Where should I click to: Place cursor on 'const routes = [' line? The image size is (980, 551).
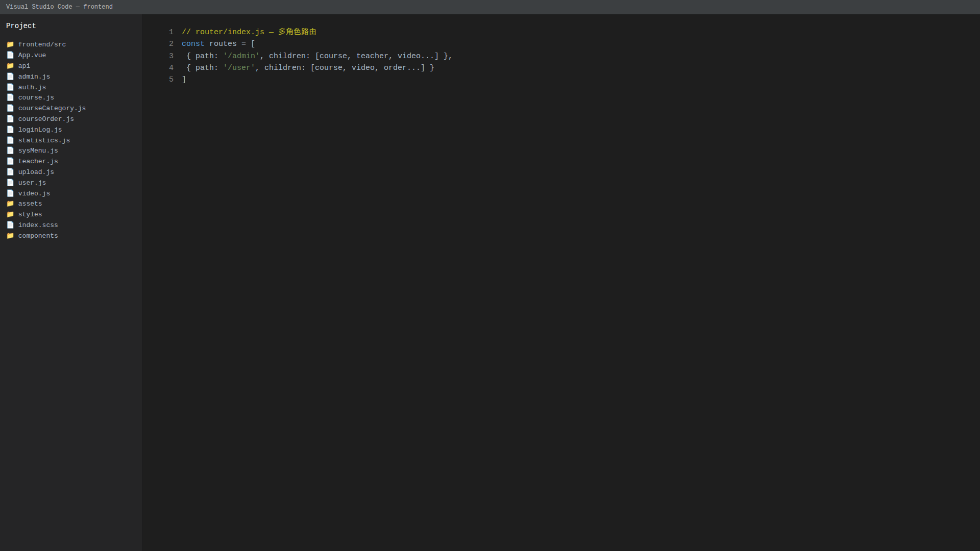click(x=218, y=44)
